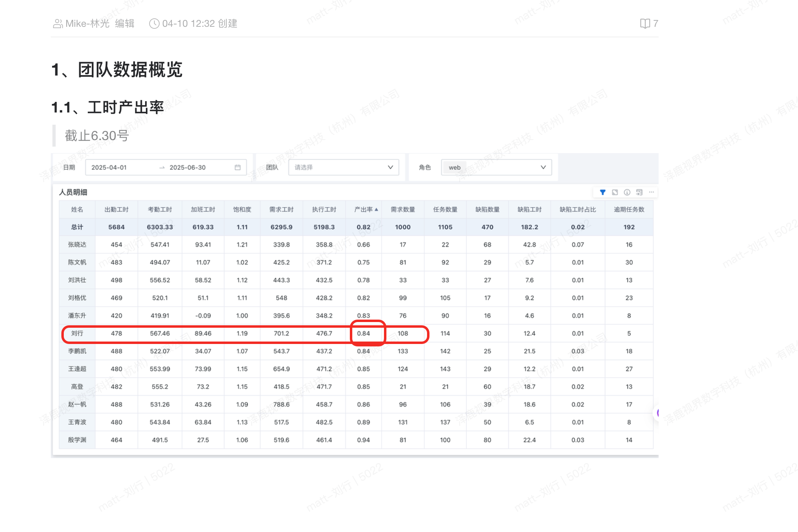Click 潘东升's overtime value -0.09
The height and width of the screenshot is (532, 798).
pos(203,316)
